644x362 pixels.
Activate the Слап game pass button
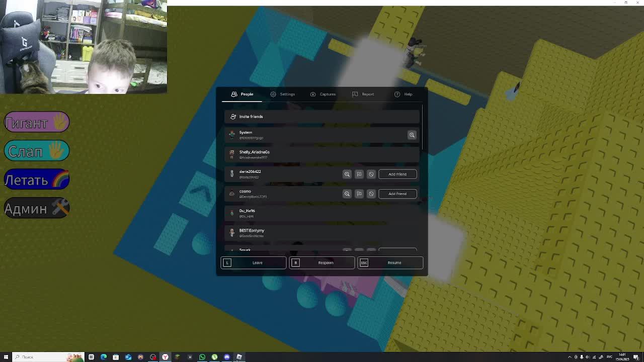click(37, 151)
